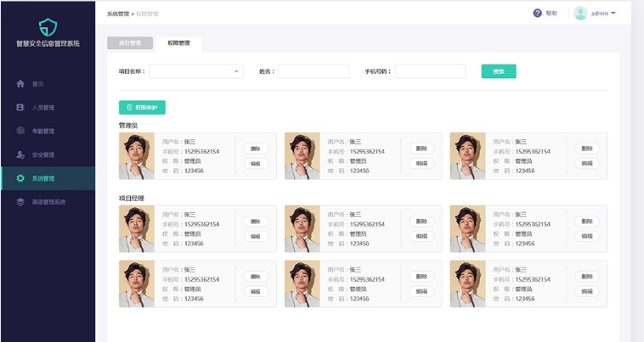Click the 权限维护 button
The image size is (644, 342).
click(142, 108)
